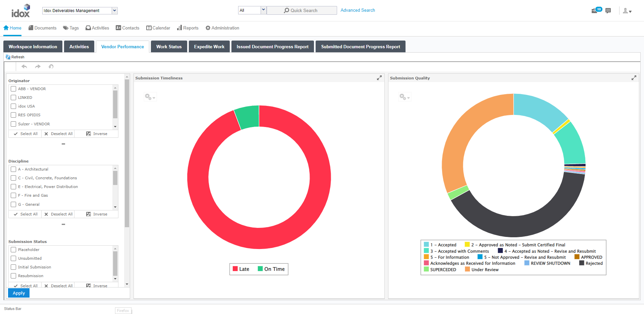Click the red Late swatch in the timeliness legend
Image resolution: width=644 pixels, height=314 pixels.
tap(235, 269)
